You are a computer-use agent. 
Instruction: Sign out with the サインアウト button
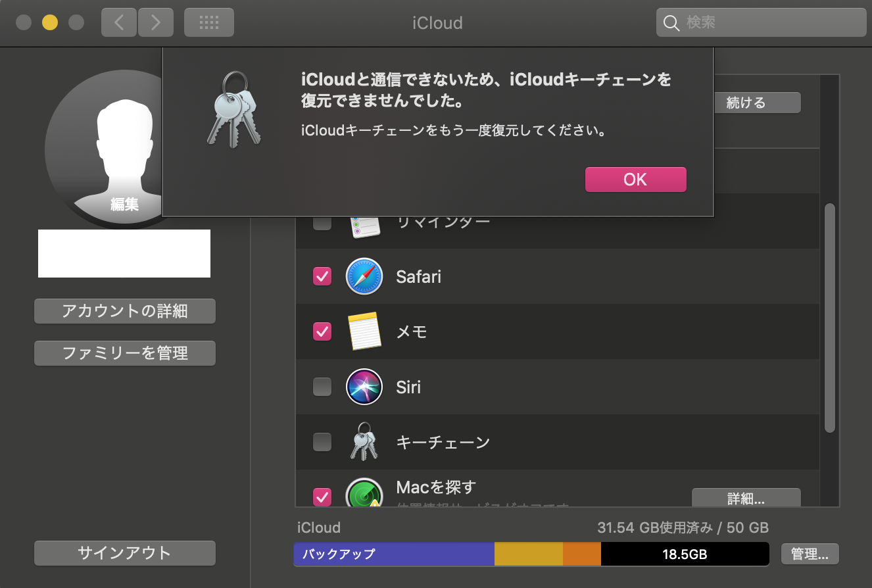[x=125, y=553]
